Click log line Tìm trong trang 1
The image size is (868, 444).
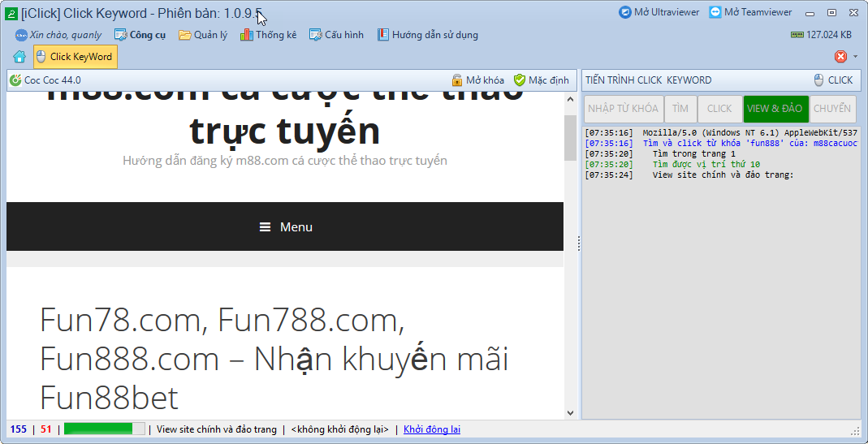coord(694,154)
